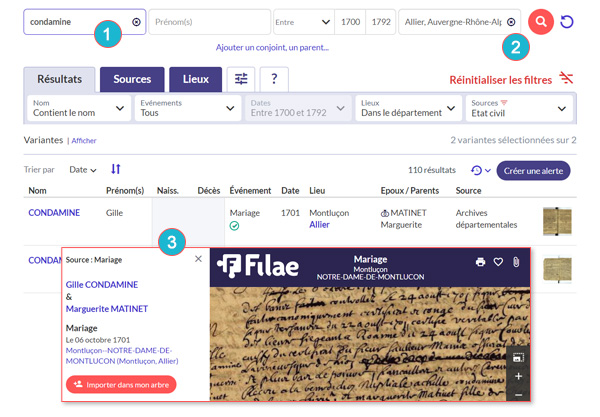Reset the search with the circular arrow icon
600x417 pixels.
(568, 22)
